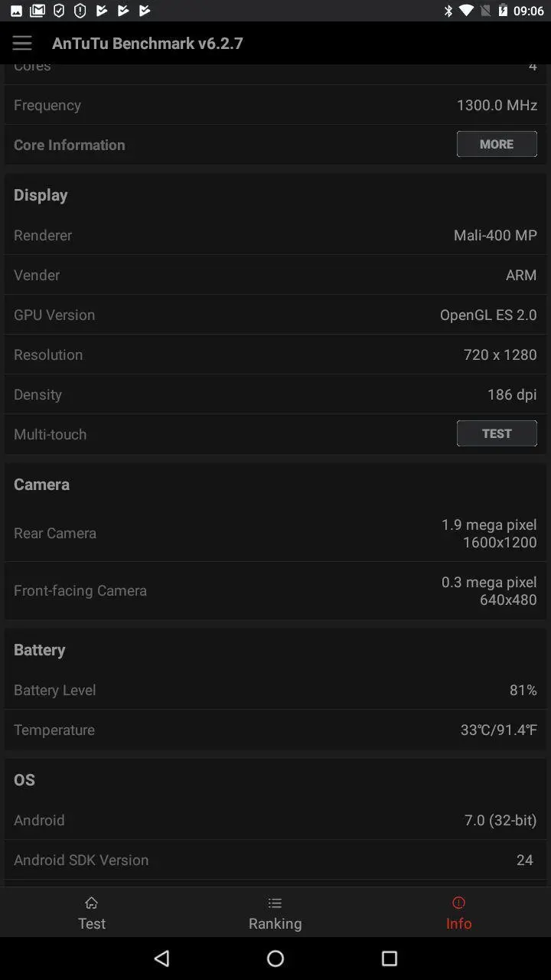Open the hamburger navigation menu

pos(22,43)
